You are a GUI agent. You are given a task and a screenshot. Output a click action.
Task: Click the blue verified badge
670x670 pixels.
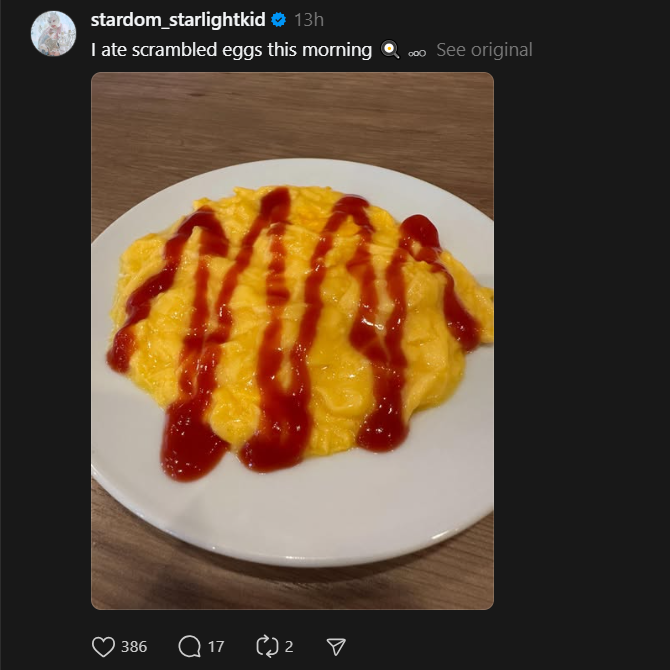[279, 20]
